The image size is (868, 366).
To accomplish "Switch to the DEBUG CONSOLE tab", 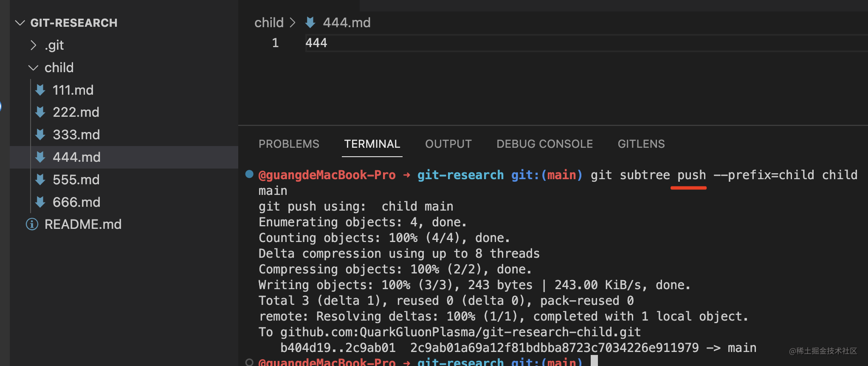I will [x=544, y=144].
